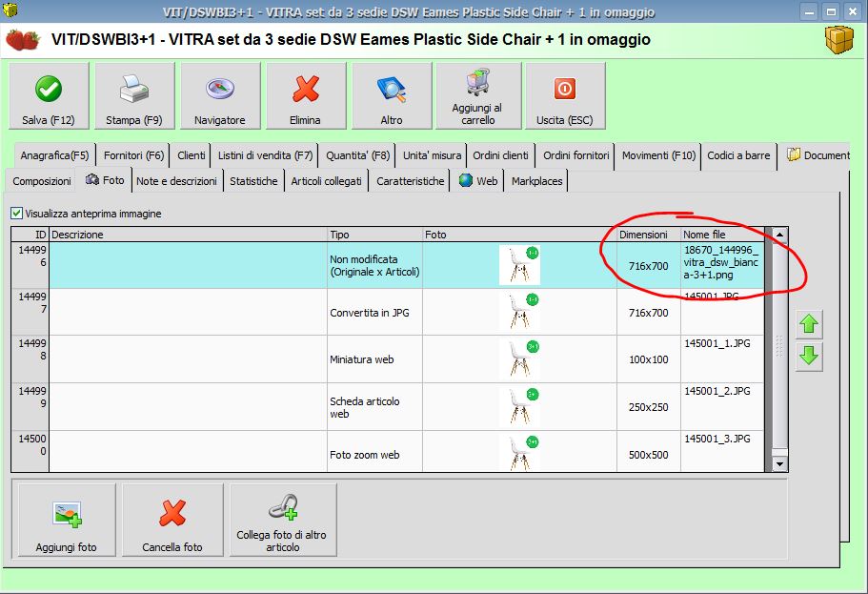Click thumbnail in Non modificata row
This screenshot has height=594, width=868.
click(519, 265)
